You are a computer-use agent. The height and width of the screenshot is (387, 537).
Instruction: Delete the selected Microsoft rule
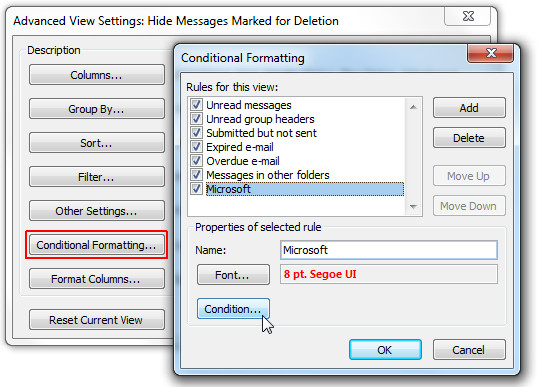click(x=469, y=138)
